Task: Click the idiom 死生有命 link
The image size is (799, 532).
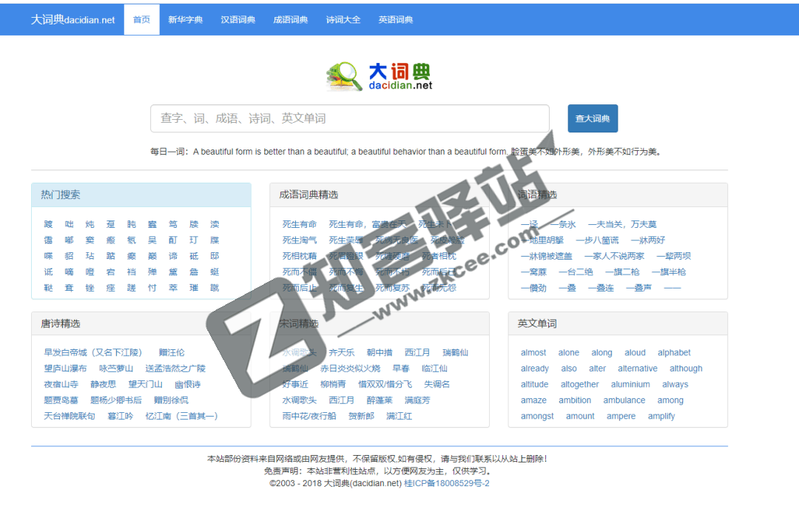Action: 300,223
